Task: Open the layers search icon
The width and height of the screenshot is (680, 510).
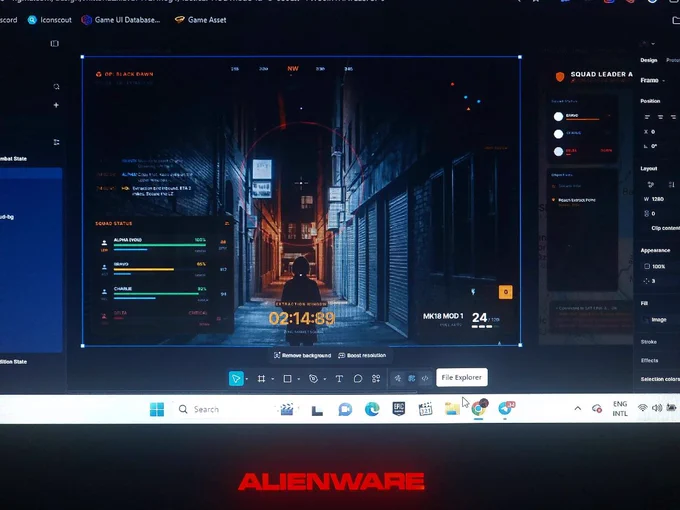Action: 56,87
